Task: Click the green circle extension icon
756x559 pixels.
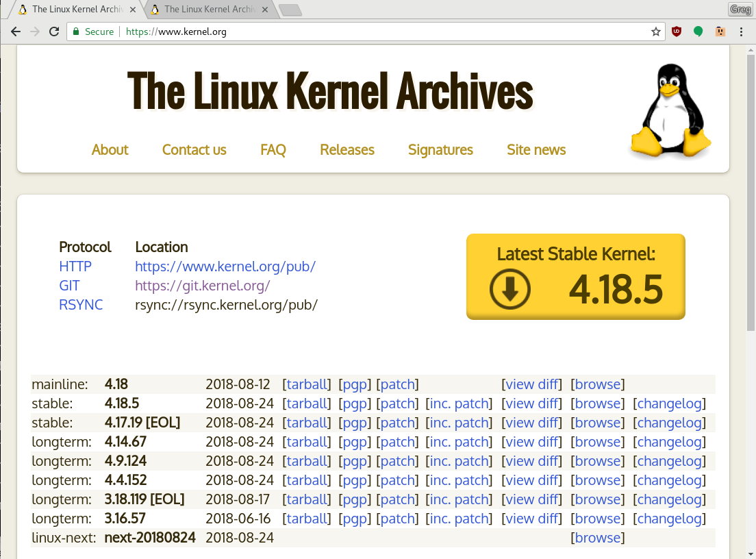Action: [x=698, y=32]
